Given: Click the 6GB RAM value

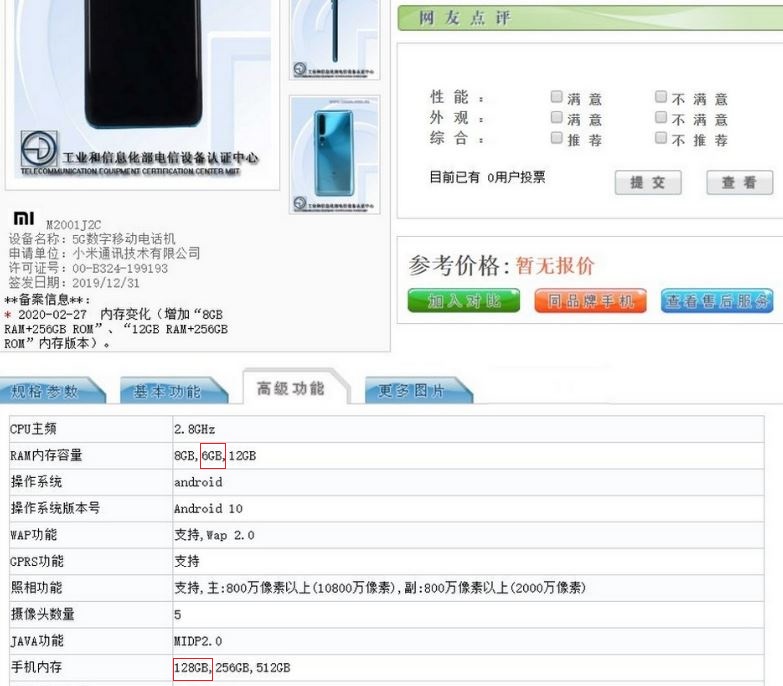Looking at the screenshot, I should click(212, 455).
